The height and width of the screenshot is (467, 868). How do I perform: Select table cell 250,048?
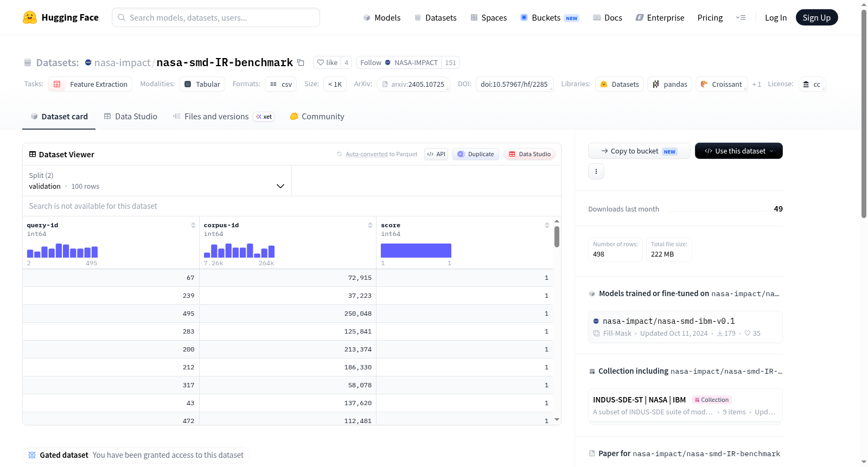288,314
